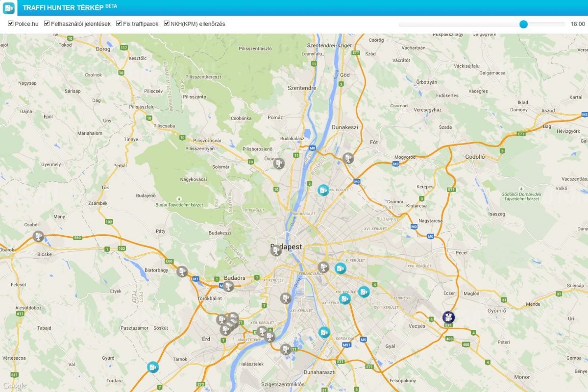This screenshot has width=588, height=392.
Task: Click the gray camera marker near Üröm
Action: 279,164
